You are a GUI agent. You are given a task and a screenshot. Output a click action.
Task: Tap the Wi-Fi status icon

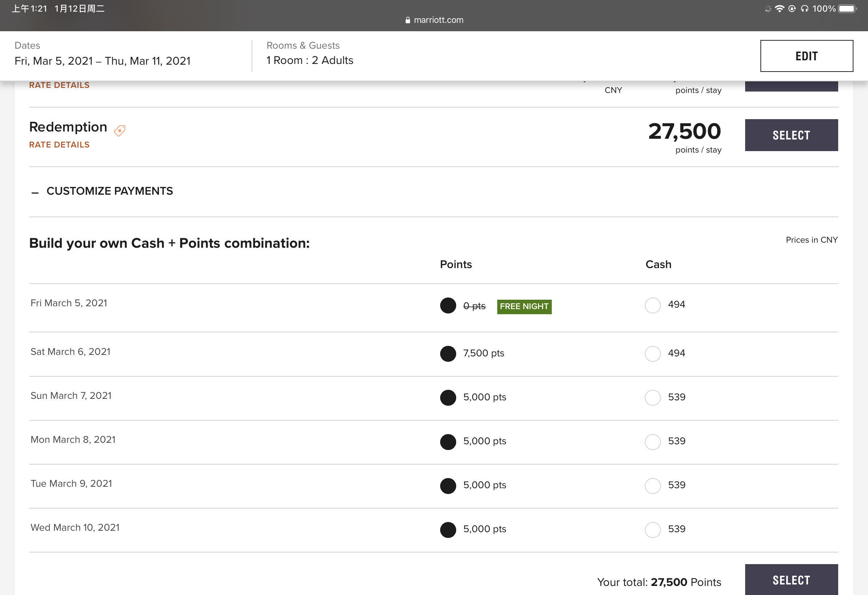(x=779, y=9)
